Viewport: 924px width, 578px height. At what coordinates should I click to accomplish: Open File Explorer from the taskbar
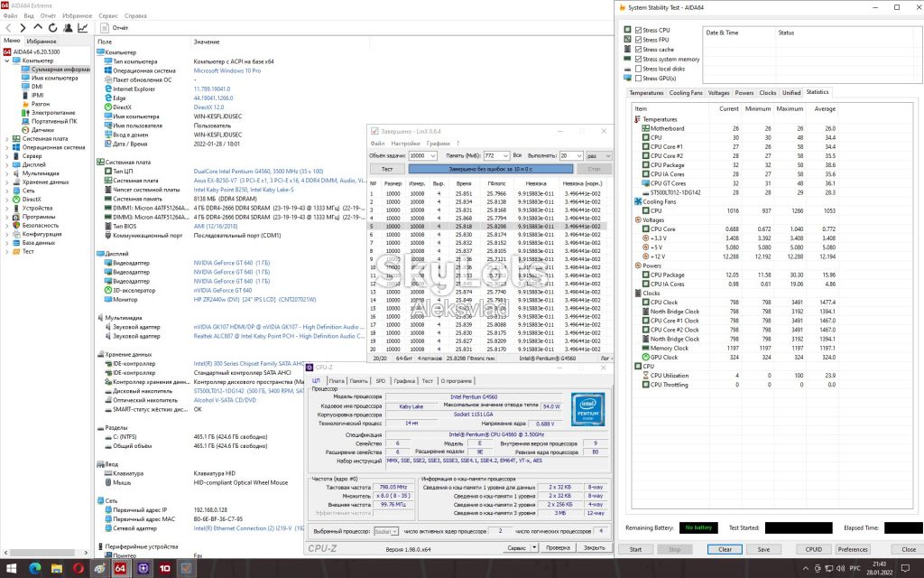(57, 569)
